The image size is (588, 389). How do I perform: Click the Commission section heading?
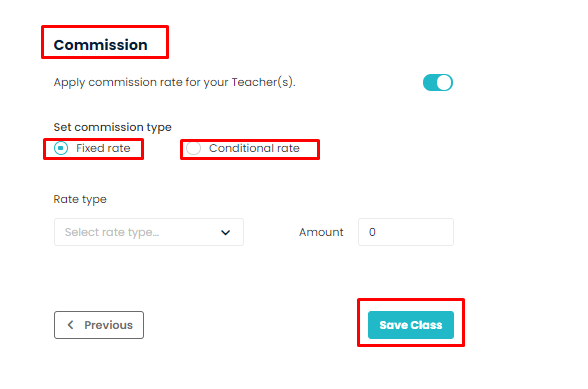(100, 45)
